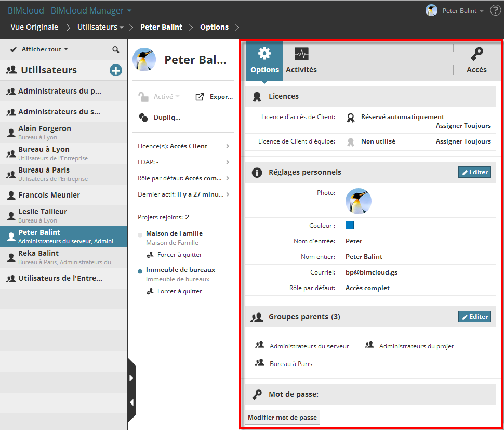Select user Reka Balint
The width and height of the screenshot is (504, 430).
coord(63,257)
